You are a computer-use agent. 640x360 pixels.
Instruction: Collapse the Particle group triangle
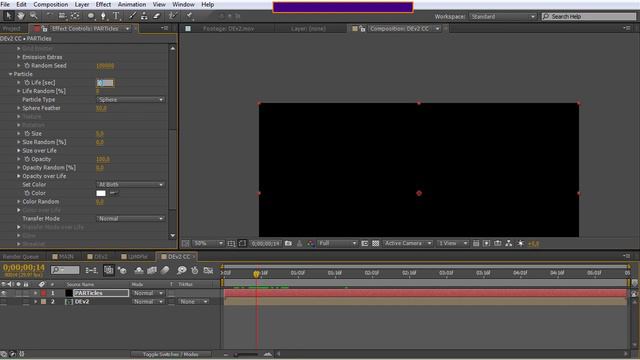click(x=10, y=74)
